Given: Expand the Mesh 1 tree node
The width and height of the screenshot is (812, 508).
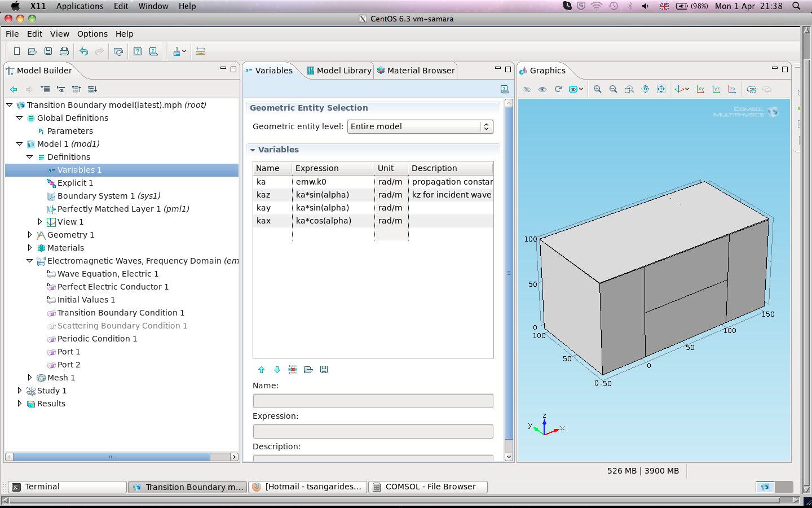Looking at the screenshot, I should click(x=30, y=378).
